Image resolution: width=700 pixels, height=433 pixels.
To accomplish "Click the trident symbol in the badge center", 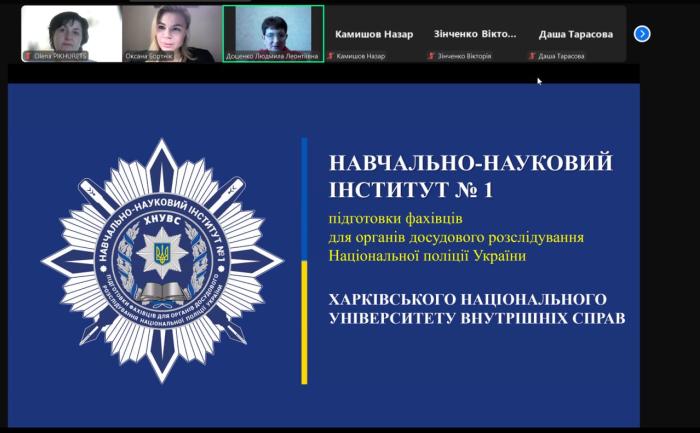I will [x=162, y=247].
